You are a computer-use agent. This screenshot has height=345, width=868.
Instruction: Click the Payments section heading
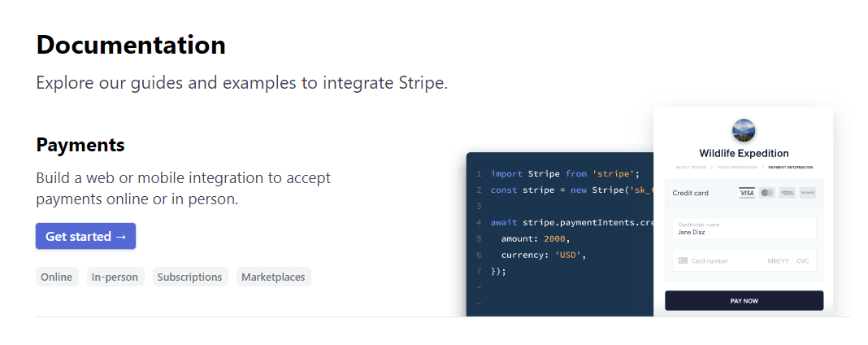click(80, 145)
